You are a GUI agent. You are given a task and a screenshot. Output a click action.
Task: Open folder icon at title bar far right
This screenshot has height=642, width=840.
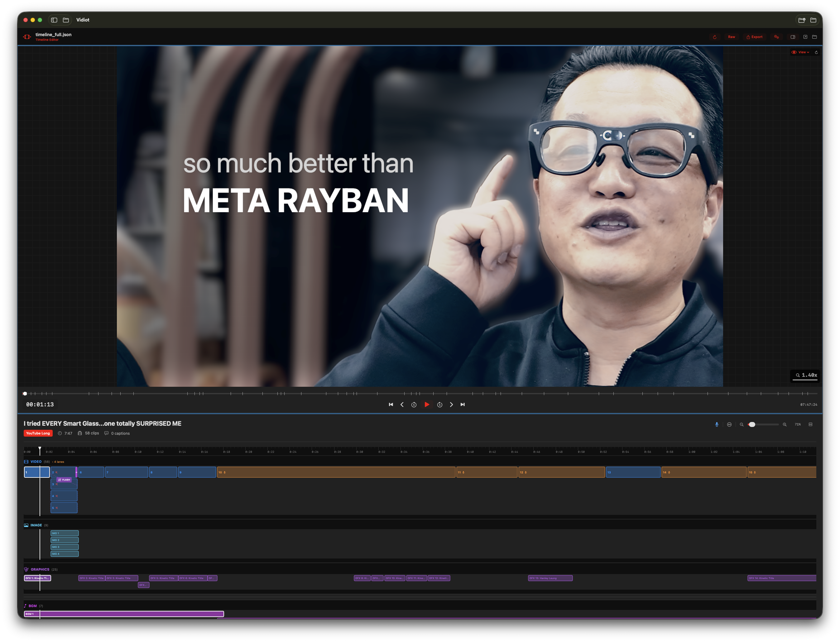click(813, 20)
